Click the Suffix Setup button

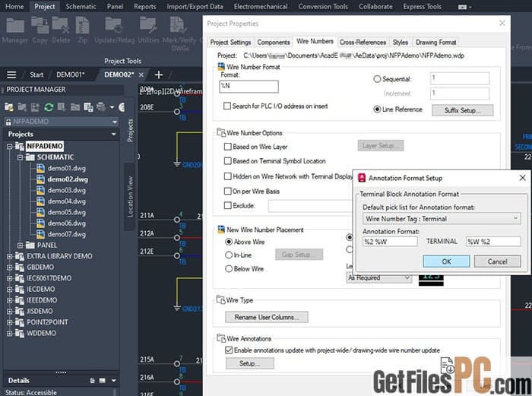coord(462,110)
